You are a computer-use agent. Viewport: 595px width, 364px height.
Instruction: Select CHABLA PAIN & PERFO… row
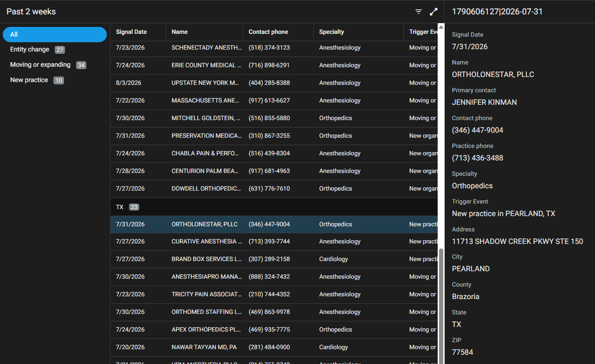(x=274, y=153)
